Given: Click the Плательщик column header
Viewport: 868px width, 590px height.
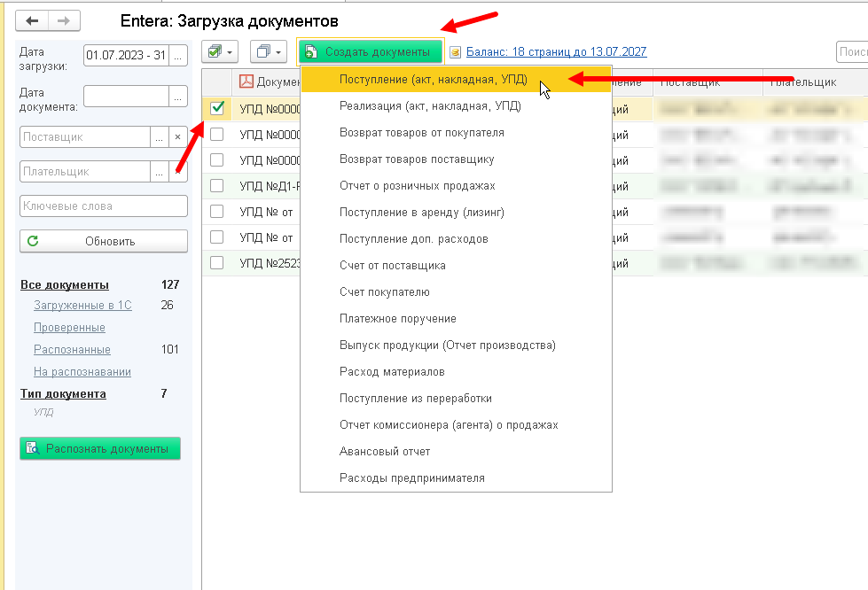Looking at the screenshot, I should pos(816,82).
